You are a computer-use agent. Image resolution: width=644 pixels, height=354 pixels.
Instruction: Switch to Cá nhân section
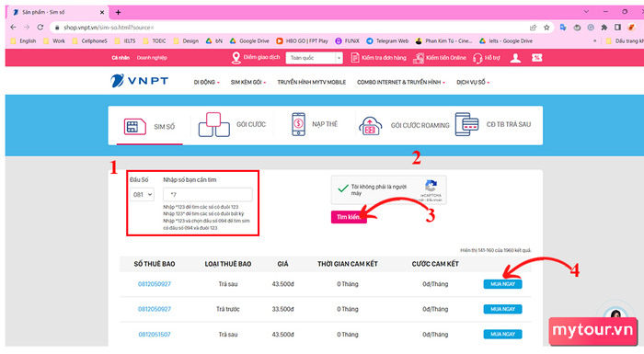point(121,58)
